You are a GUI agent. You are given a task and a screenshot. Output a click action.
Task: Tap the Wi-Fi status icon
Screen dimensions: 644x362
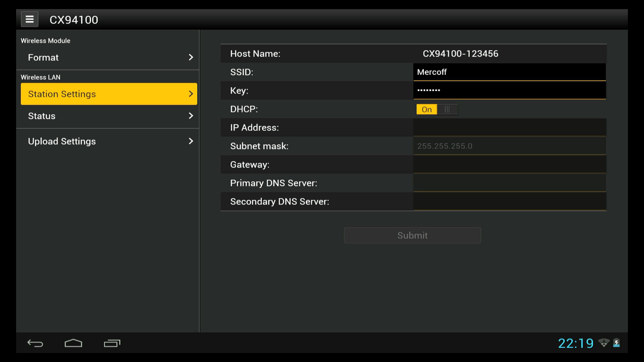pyautogui.click(x=604, y=343)
